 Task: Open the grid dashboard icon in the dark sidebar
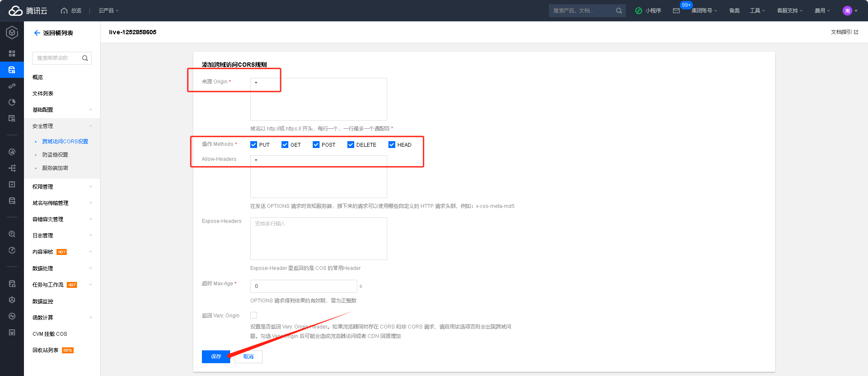[x=12, y=53]
